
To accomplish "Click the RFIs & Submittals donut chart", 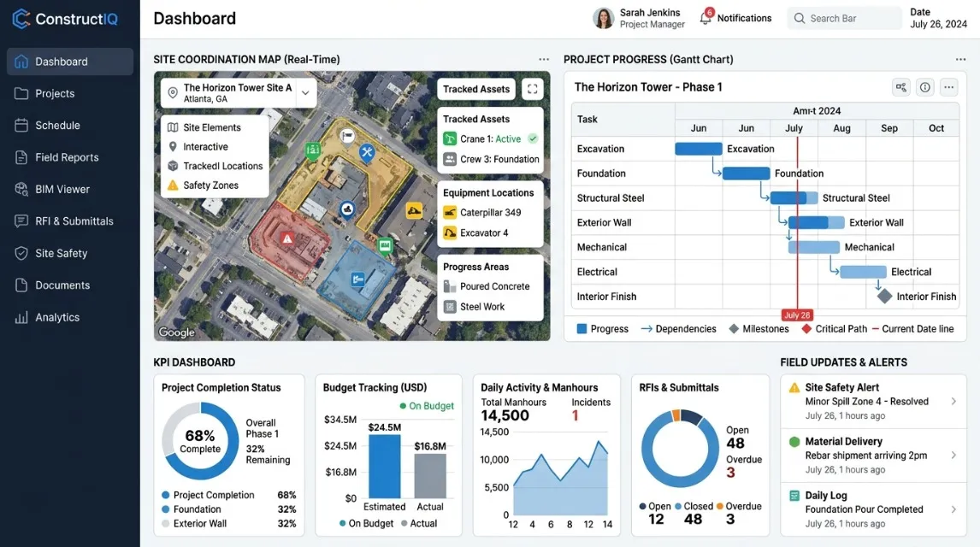I will pos(680,449).
